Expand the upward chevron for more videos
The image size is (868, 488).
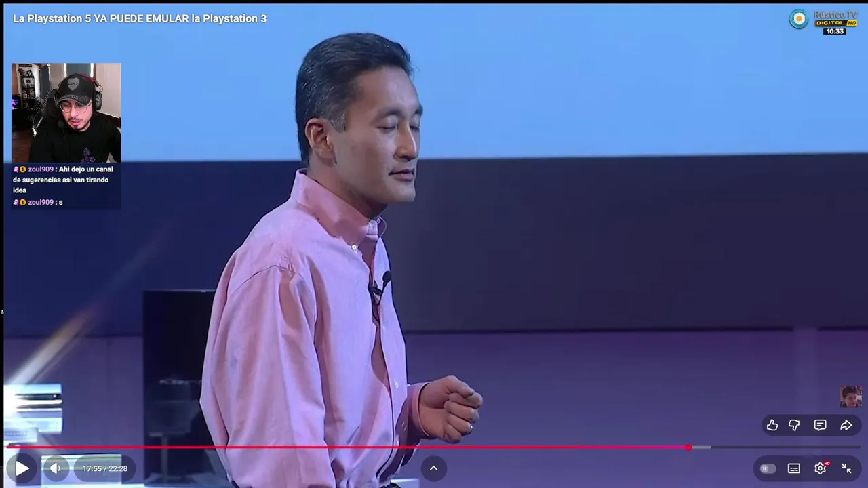433,468
